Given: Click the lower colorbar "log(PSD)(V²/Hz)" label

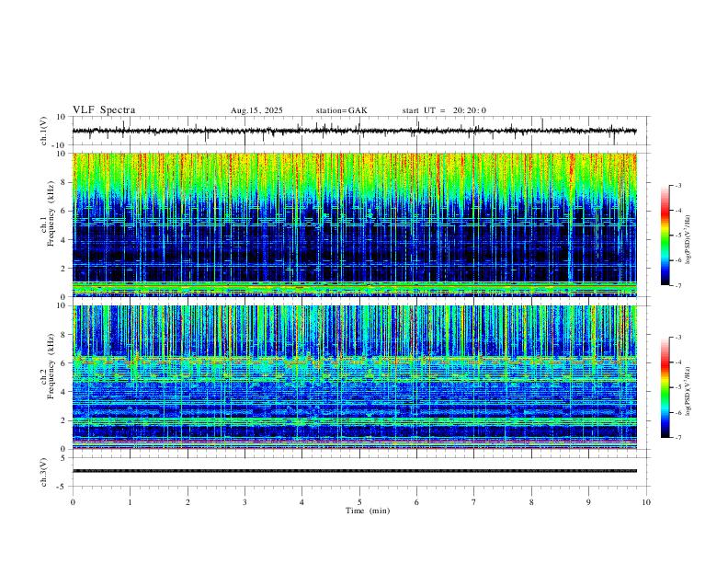Looking at the screenshot, I should coord(688,391).
